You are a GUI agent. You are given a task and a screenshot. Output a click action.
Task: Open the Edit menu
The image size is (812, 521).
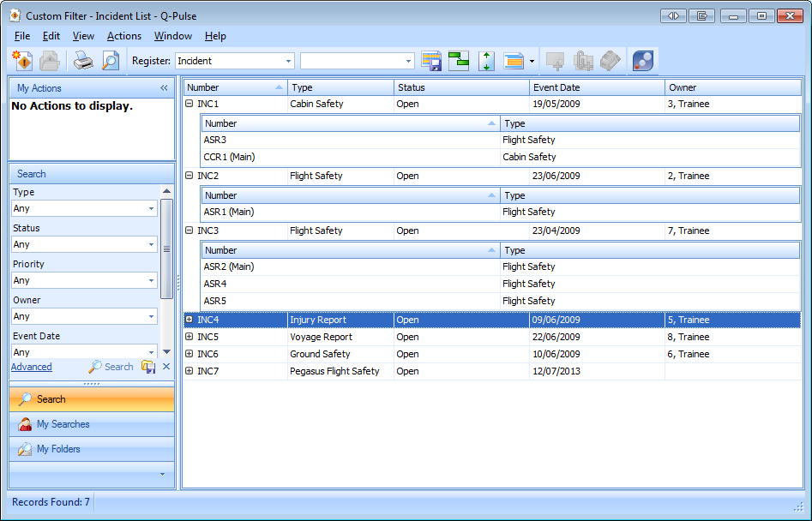point(51,36)
